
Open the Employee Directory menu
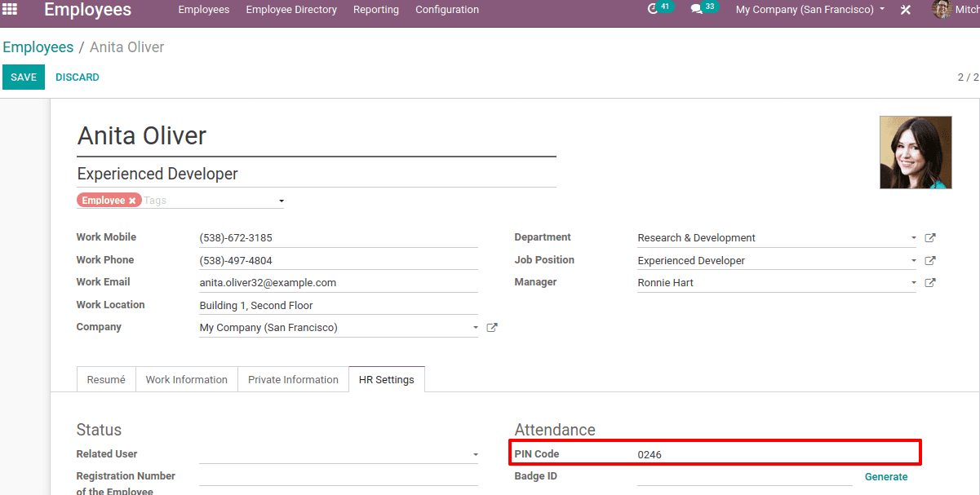click(291, 10)
